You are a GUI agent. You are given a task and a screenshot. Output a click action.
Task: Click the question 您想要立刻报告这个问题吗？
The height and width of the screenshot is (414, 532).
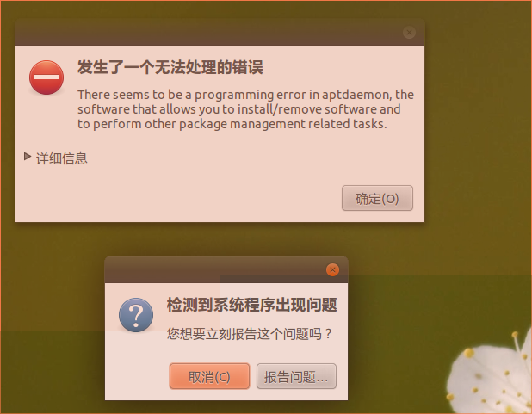tap(250, 334)
